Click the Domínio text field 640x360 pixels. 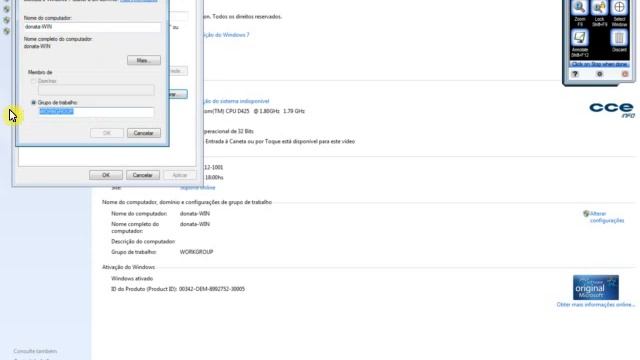coord(96,90)
